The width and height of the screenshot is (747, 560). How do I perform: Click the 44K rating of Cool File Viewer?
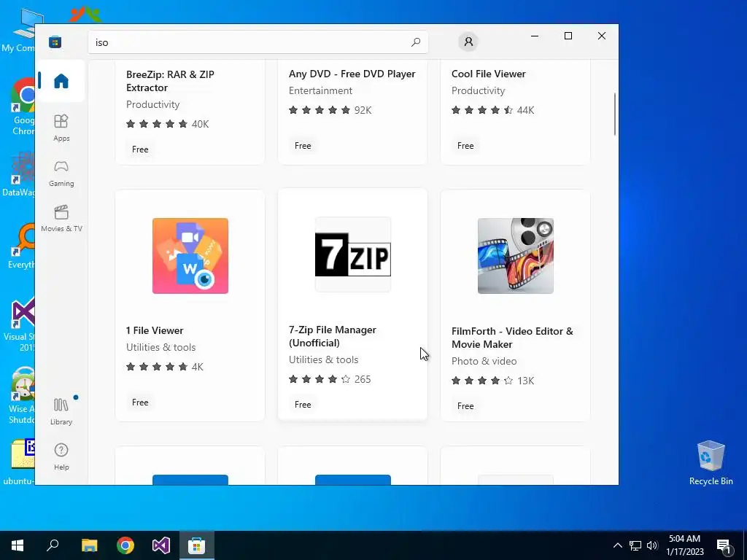[492, 110]
